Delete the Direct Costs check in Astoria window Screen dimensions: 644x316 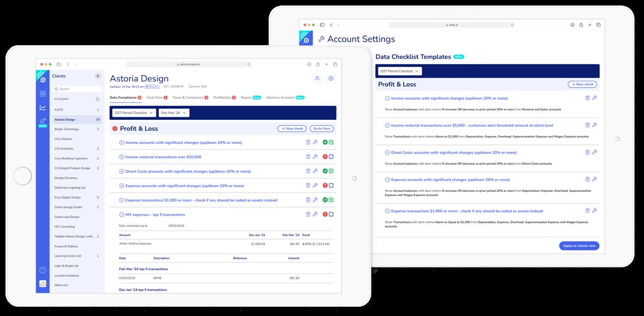coord(308,171)
